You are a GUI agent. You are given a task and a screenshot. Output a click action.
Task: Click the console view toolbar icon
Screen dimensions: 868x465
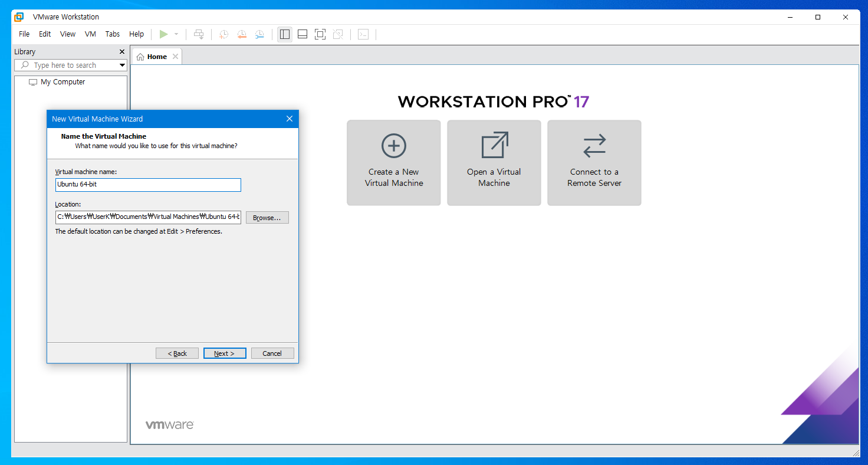tap(363, 34)
